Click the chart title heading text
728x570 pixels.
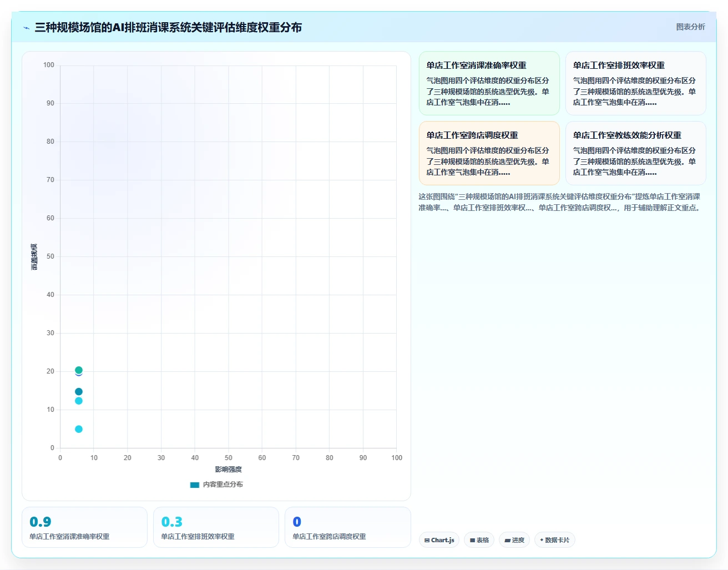168,27
